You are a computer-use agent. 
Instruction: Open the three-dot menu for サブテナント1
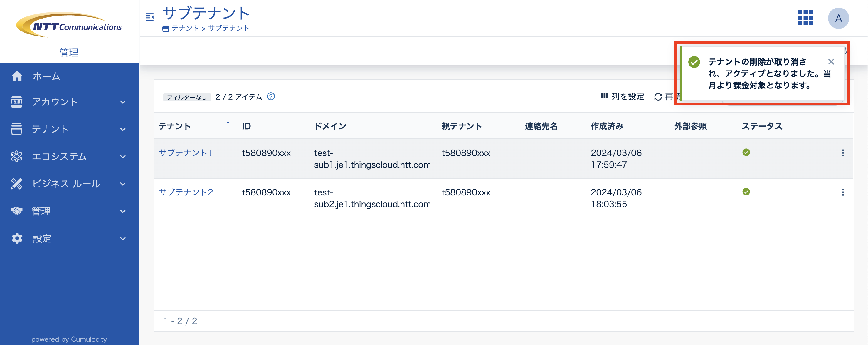pos(843,153)
